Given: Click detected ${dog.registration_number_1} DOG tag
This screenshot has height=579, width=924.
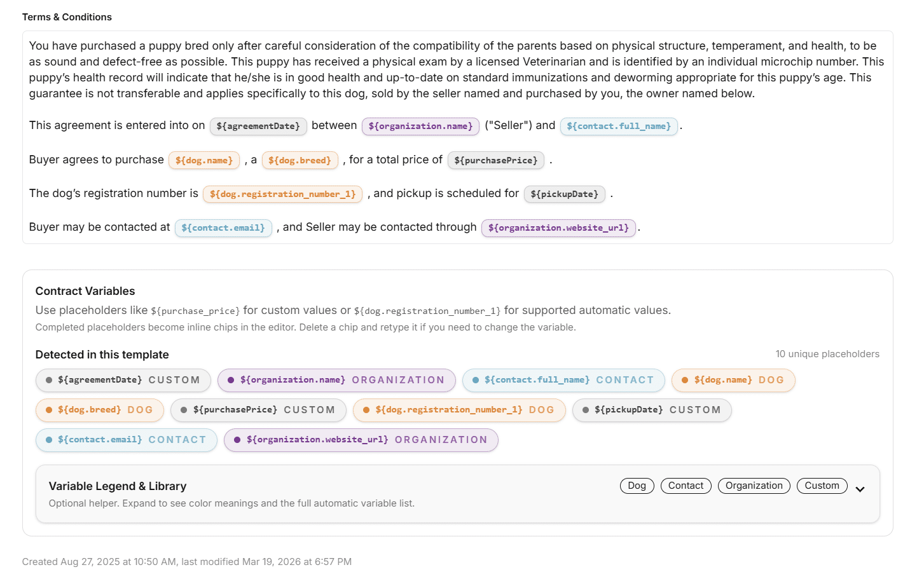Looking at the screenshot, I should (x=459, y=410).
